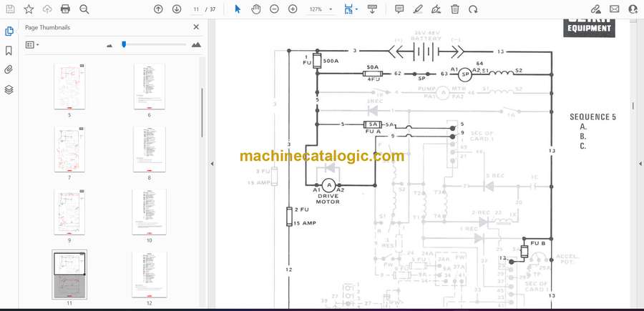Open the Layers panel
This screenshot has width=644, height=311.
click(9, 89)
